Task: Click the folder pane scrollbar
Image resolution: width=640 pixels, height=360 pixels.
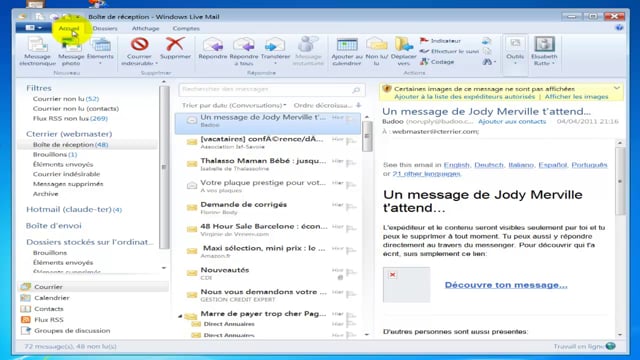Action: 164,167
